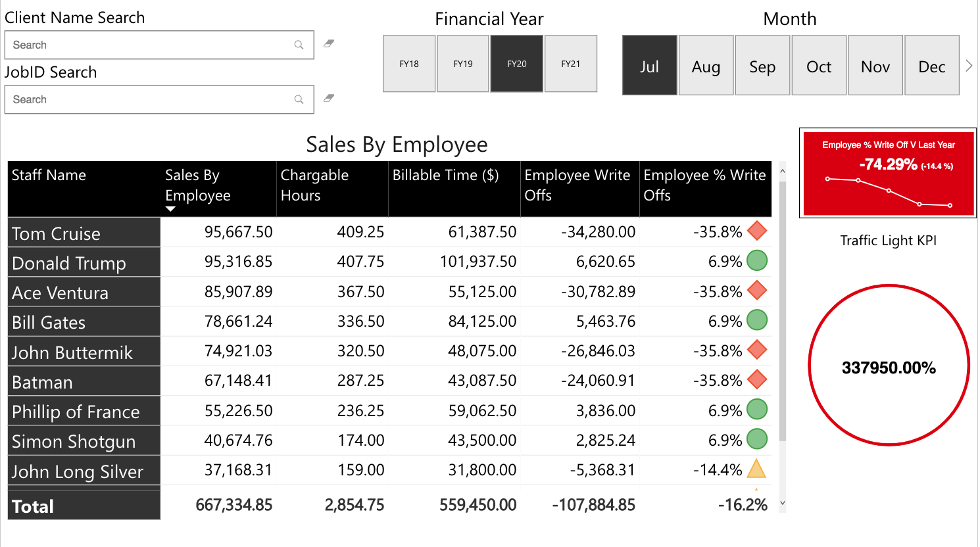Click red diamond icon in John Buttermik row

pos(757,350)
